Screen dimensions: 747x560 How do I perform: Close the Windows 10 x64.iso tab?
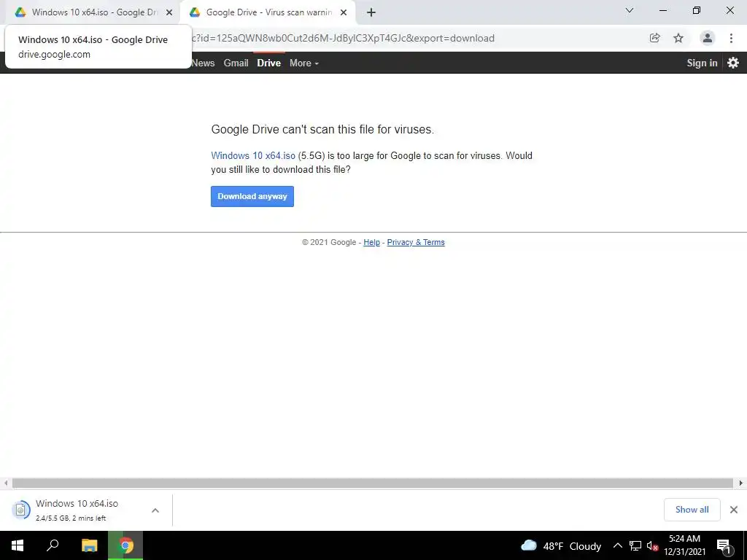click(169, 12)
